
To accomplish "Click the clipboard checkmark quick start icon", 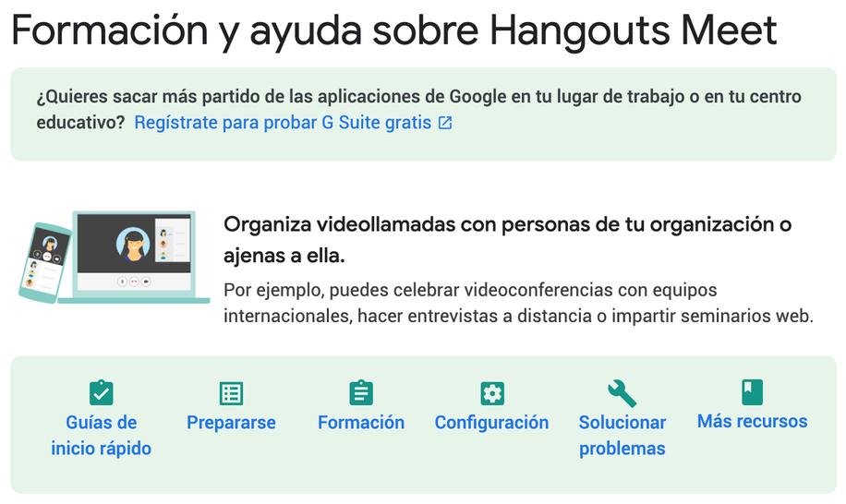I will coord(101,392).
